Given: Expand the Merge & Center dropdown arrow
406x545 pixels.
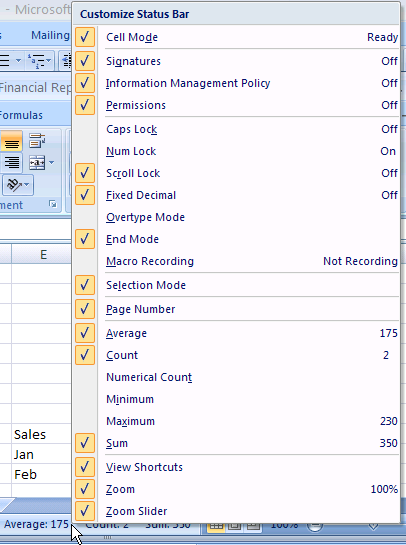Looking at the screenshot, I should click(x=51, y=163).
